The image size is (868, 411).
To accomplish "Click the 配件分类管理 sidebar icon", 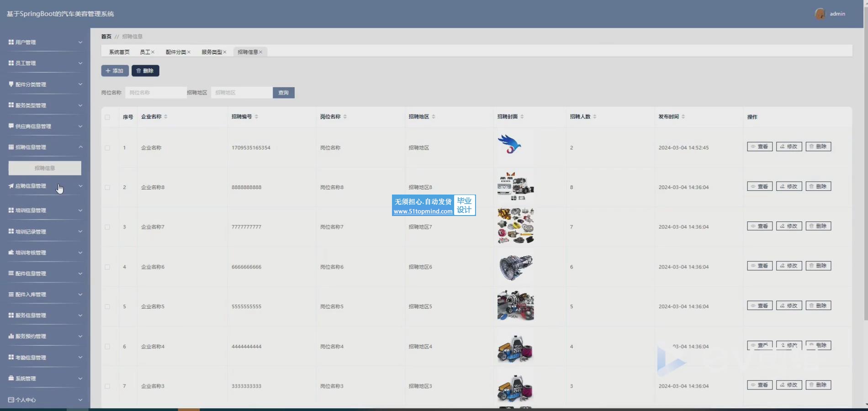I will (x=11, y=84).
